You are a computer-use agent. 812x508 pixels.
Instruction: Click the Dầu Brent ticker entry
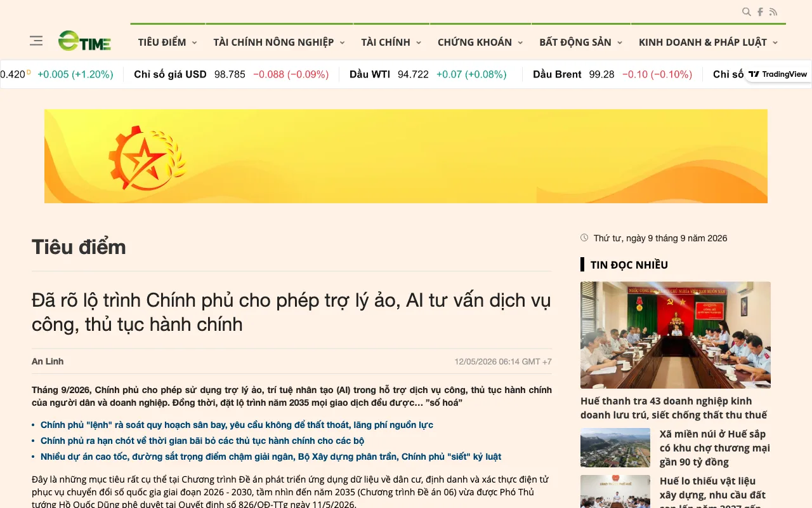612,74
